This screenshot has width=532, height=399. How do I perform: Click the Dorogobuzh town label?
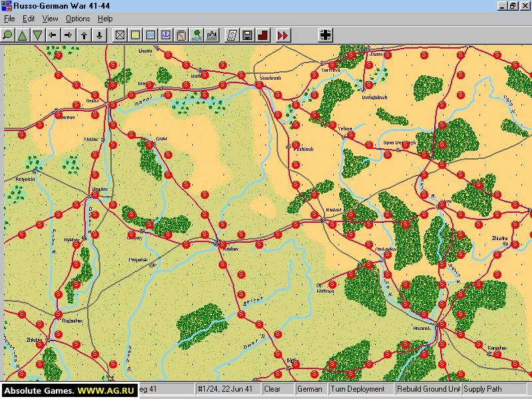tap(374, 97)
